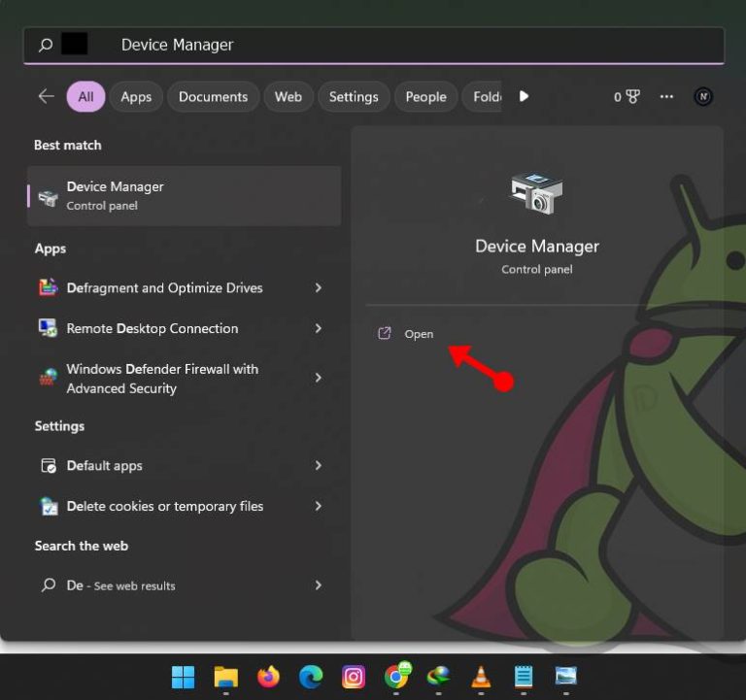
Task: Switch to the Web filter tab
Action: tap(288, 96)
